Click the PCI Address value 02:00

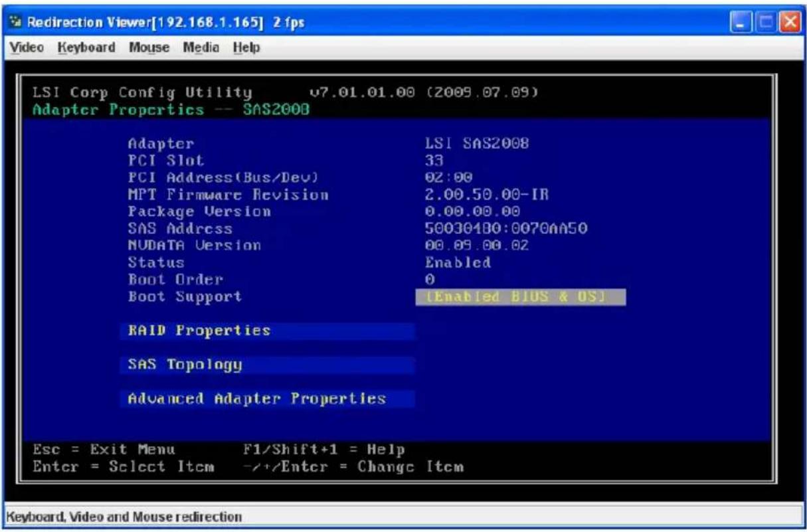[x=448, y=178]
